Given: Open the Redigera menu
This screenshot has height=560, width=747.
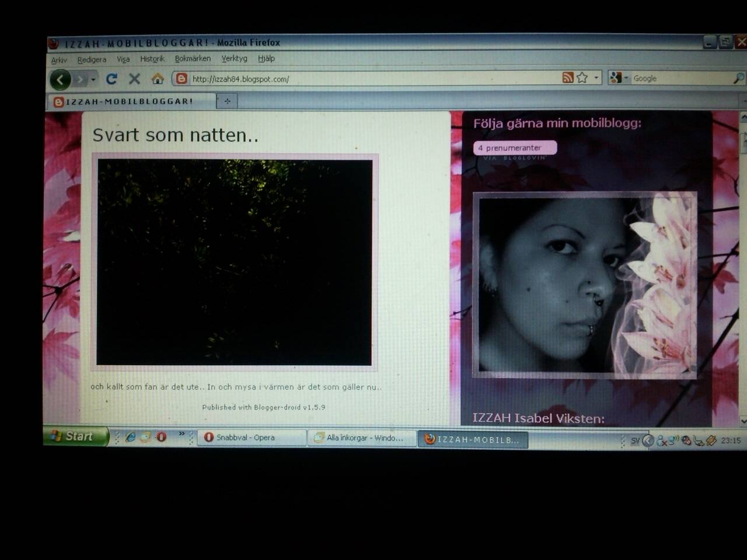Looking at the screenshot, I should point(92,60).
